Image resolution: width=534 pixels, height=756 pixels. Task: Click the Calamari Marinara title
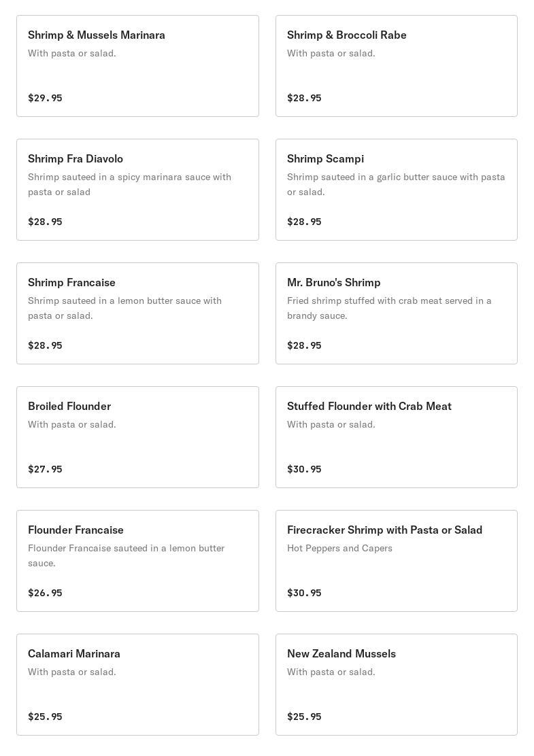[74, 653]
